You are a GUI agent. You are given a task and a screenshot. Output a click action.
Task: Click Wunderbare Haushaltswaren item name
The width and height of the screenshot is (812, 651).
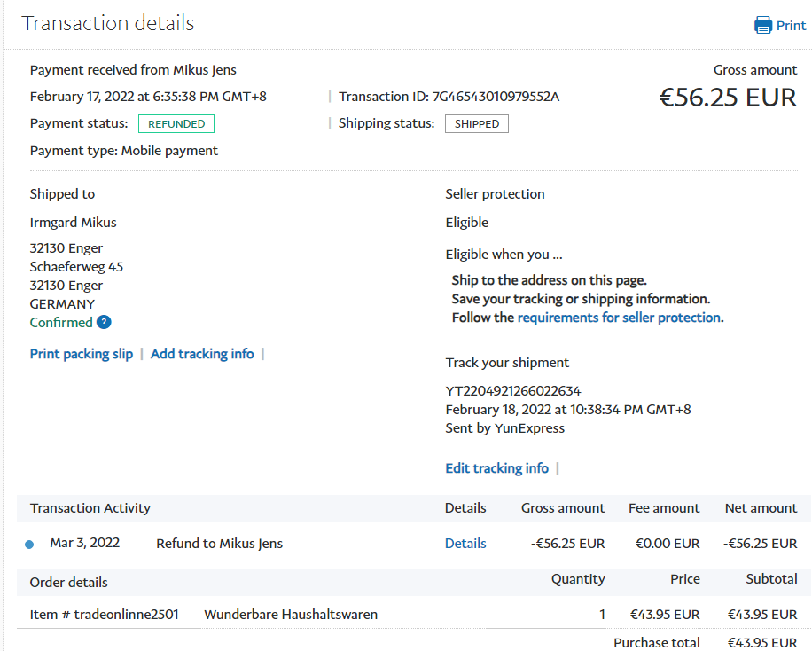point(291,614)
